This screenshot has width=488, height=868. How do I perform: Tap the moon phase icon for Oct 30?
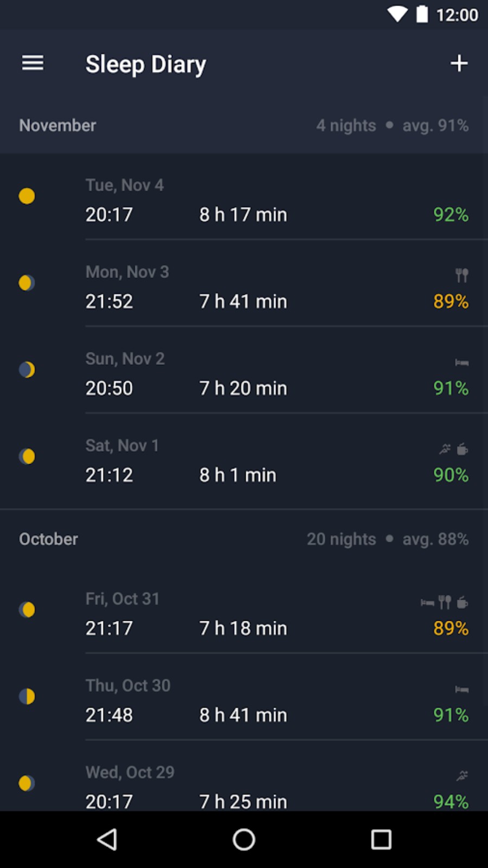click(x=27, y=696)
